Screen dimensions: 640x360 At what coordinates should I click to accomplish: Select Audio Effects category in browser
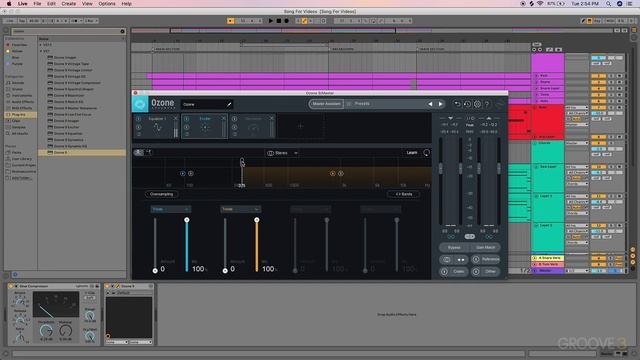pyautogui.click(x=23, y=102)
